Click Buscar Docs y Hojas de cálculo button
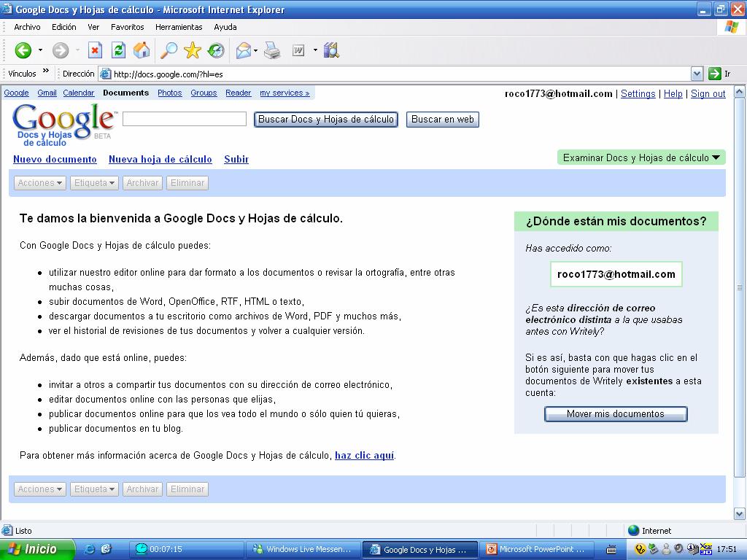Screen dimensions: 747x560 point(326,120)
